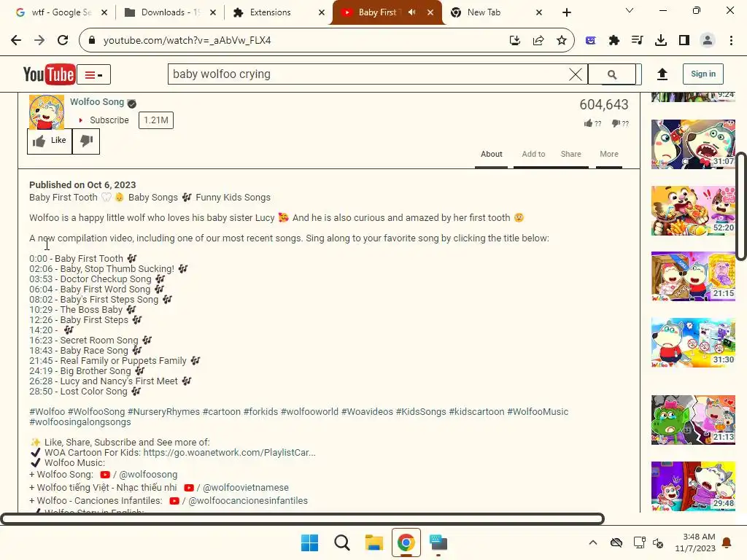The width and height of the screenshot is (747, 560).
Task: Open the @wolfoocancionesinfantiles channel link
Action: click(x=248, y=501)
